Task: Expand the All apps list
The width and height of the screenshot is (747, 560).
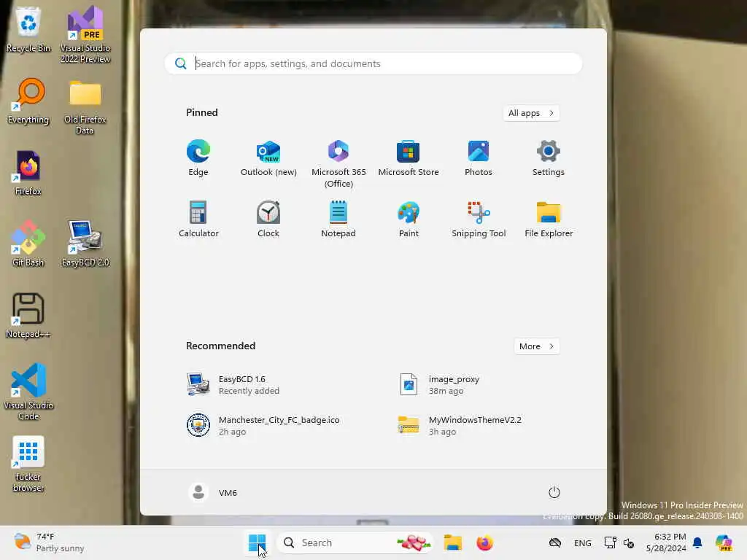Action: (531, 113)
